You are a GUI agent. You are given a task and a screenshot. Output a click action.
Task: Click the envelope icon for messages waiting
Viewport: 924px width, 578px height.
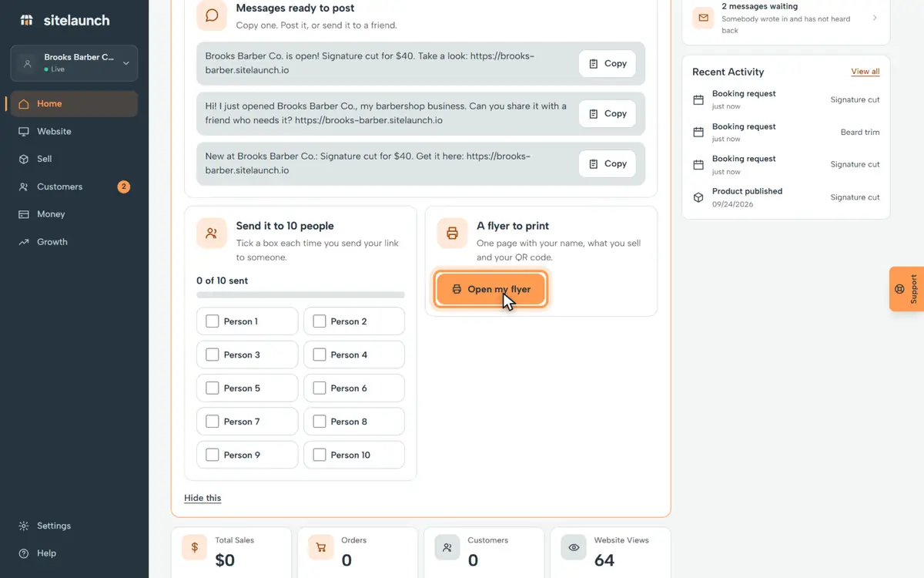pyautogui.click(x=702, y=18)
